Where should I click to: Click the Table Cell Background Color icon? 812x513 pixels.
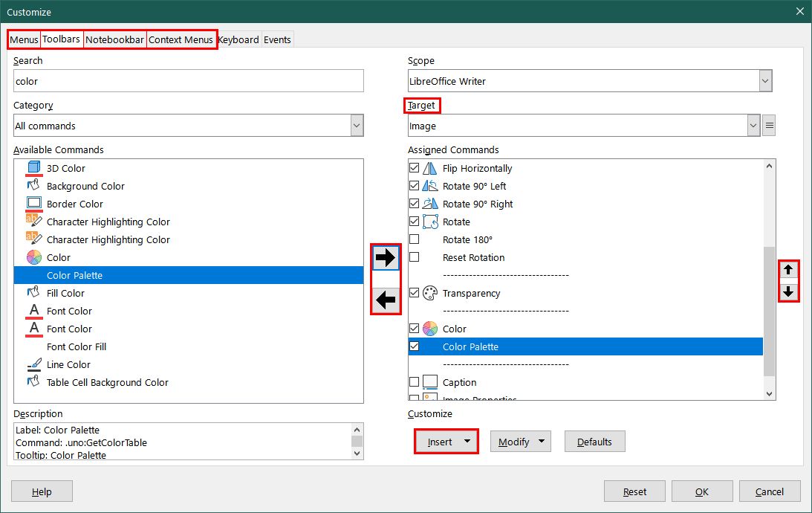pyautogui.click(x=34, y=382)
